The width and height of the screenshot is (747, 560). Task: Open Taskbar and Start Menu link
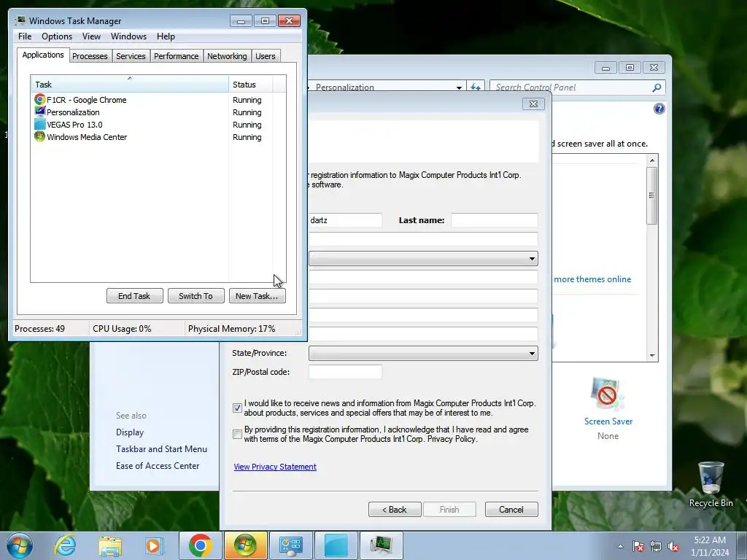(161, 449)
